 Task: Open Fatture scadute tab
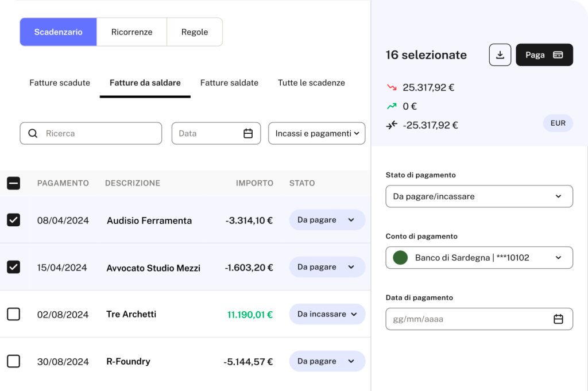coord(60,83)
